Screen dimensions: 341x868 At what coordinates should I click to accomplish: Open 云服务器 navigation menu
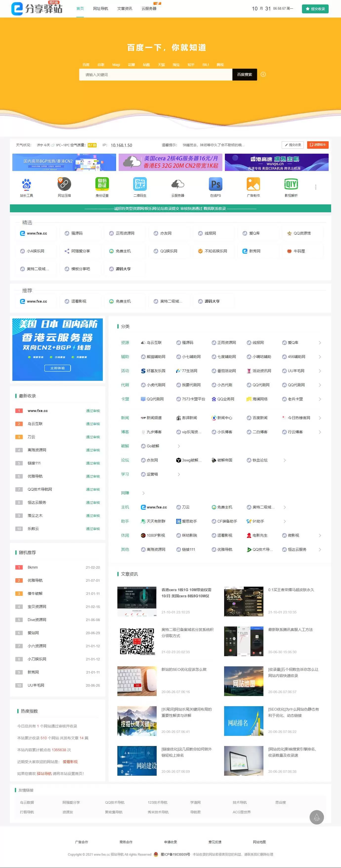[x=149, y=8]
